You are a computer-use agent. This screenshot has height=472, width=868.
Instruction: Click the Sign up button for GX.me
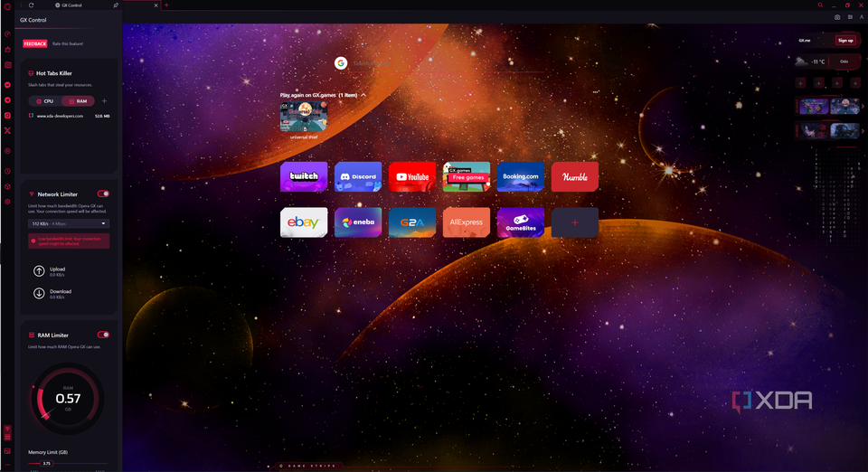coord(845,41)
